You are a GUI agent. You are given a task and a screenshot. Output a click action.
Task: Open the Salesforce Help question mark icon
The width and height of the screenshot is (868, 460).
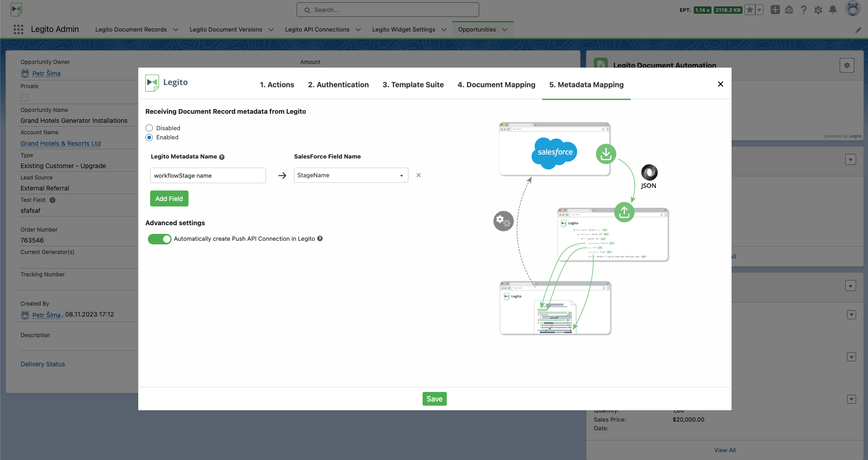point(804,10)
